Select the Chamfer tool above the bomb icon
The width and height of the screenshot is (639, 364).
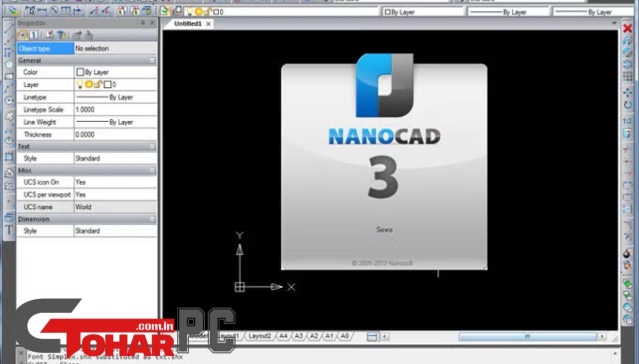pyautogui.click(x=628, y=236)
